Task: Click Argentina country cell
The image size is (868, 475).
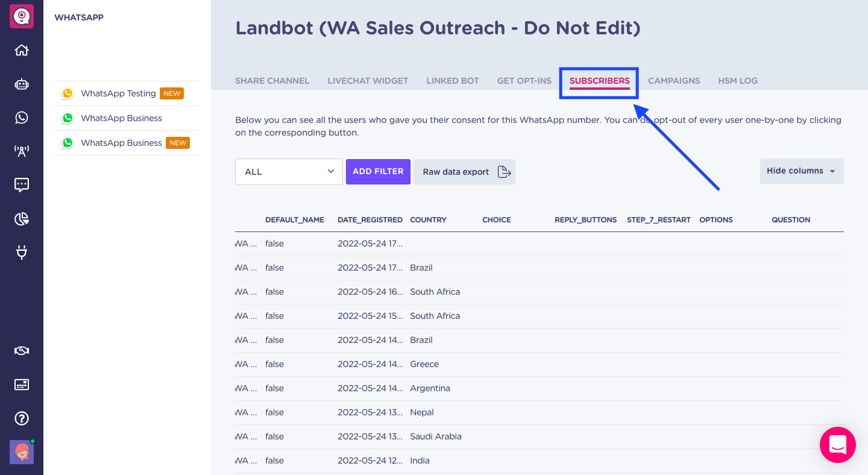Action: click(430, 388)
